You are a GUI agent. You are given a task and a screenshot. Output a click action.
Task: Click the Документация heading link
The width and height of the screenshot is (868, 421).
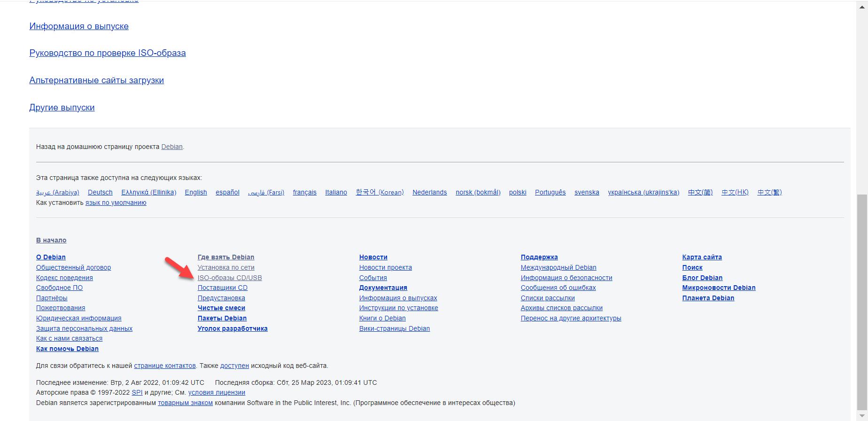[383, 288]
